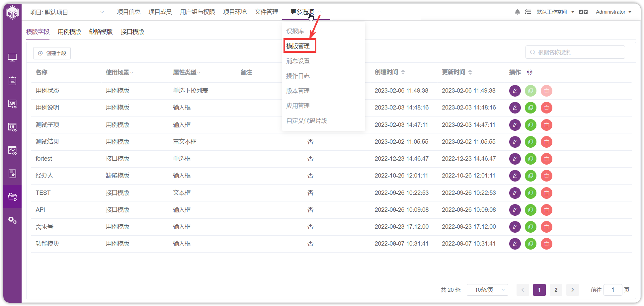Image resolution: width=644 pixels, height=306 pixels.
Task: Open the performance testing sidebar icon
Action: point(12,151)
